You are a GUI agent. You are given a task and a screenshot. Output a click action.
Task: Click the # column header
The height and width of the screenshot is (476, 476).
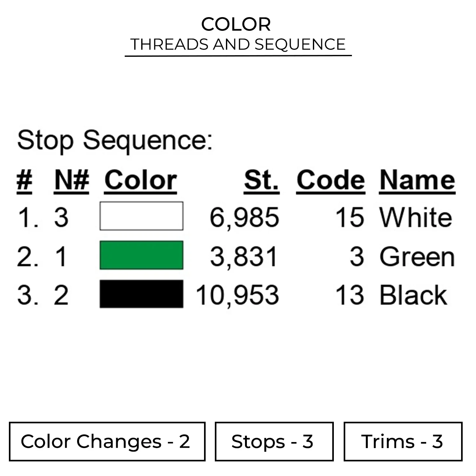tap(24, 180)
